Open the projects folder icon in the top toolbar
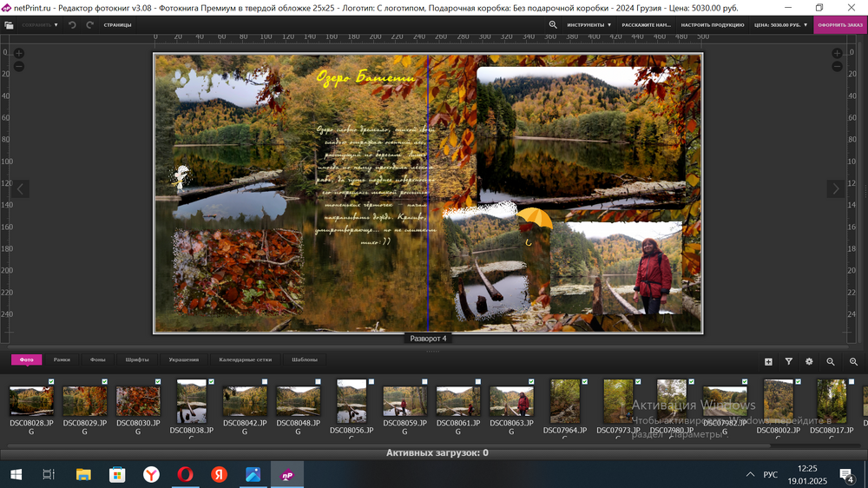Image resolution: width=868 pixels, height=488 pixels. coord(9,25)
